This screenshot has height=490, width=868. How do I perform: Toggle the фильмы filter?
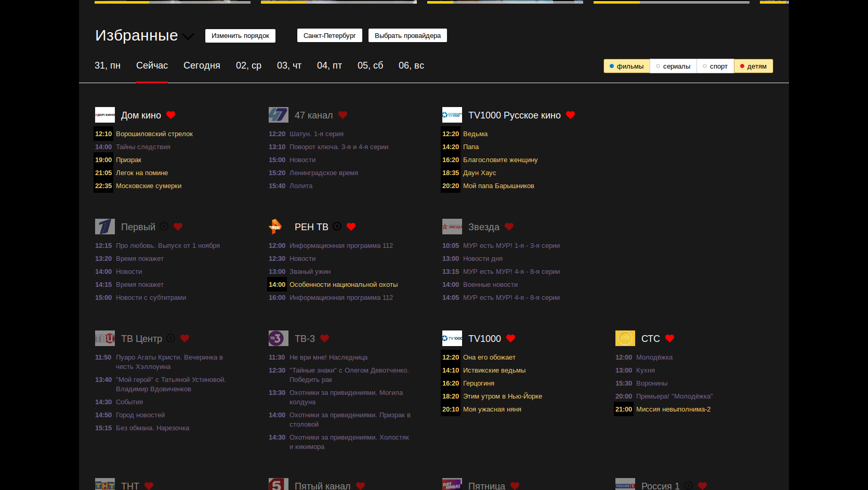pos(627,66)
